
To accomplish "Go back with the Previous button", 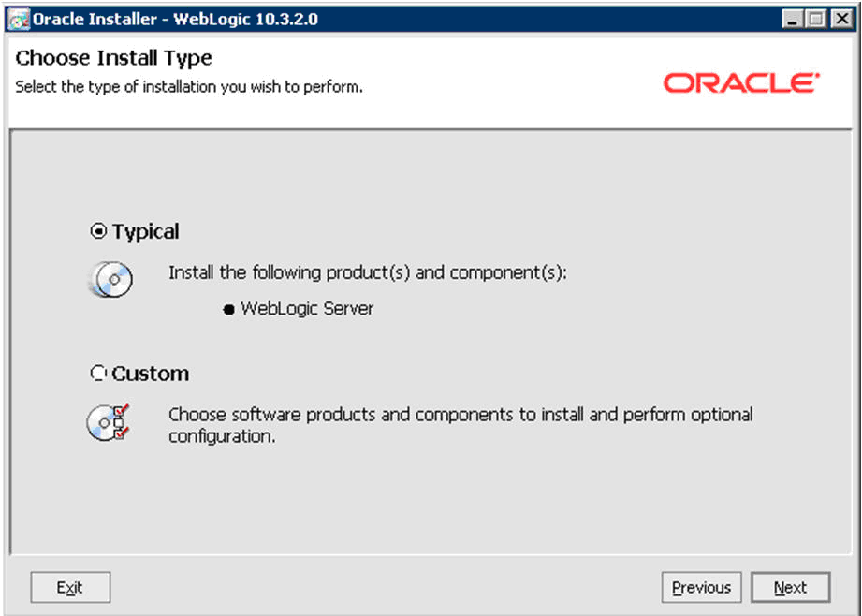I will pos(701,587).
